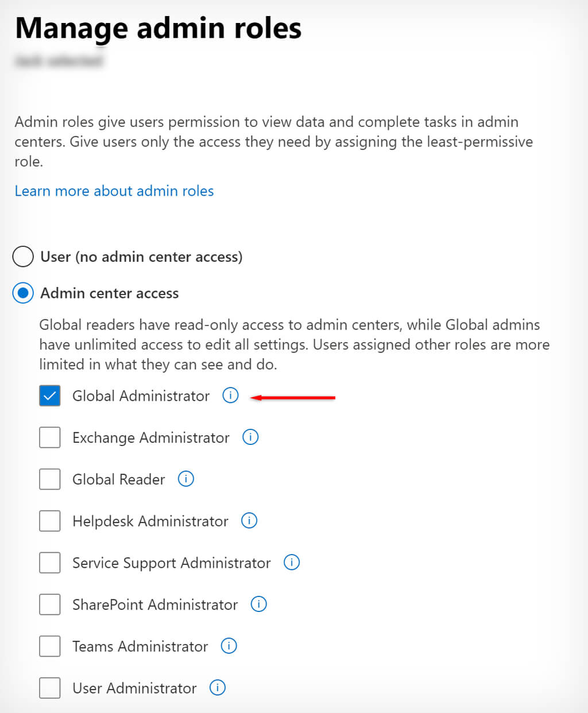Click the Manage admin roles heading

pos(158,28)
